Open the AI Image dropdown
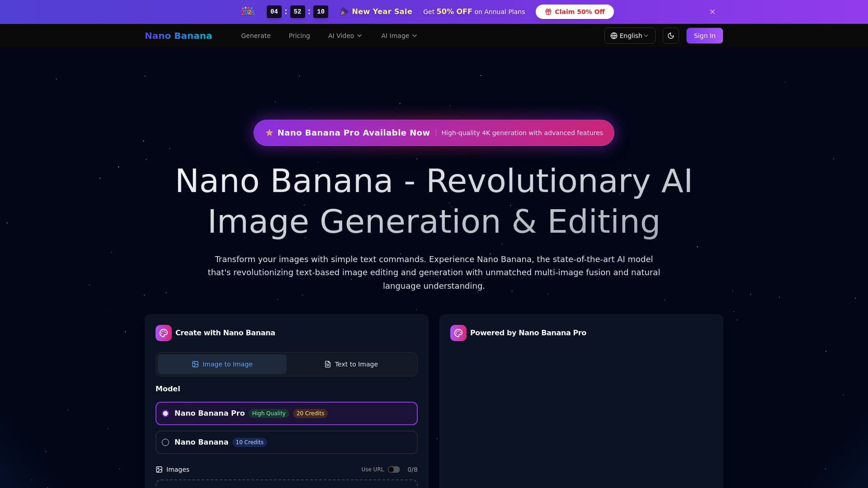The height and width of the screenshot is (488, 868). pos(398,35)
